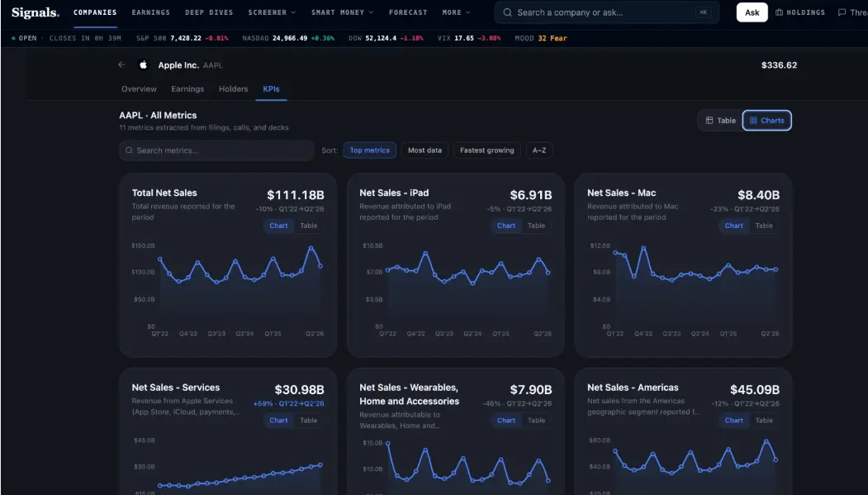Image resolution: width=868 pixels, height=495 pixels.
Task: Sort by Fastest growing
Action: (x=487, y=150)
